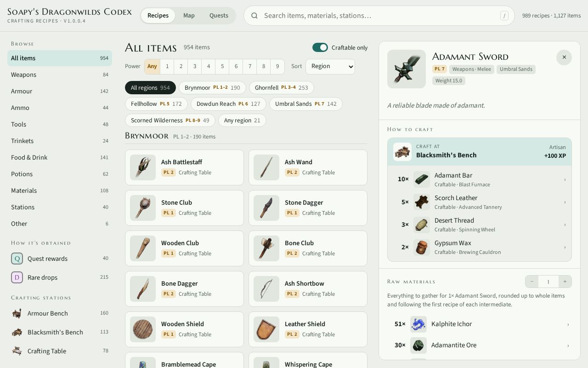This screenshot has width=588, height=368.
Task: Close the Adamant Sword detail panel
Action: point(564,57)
